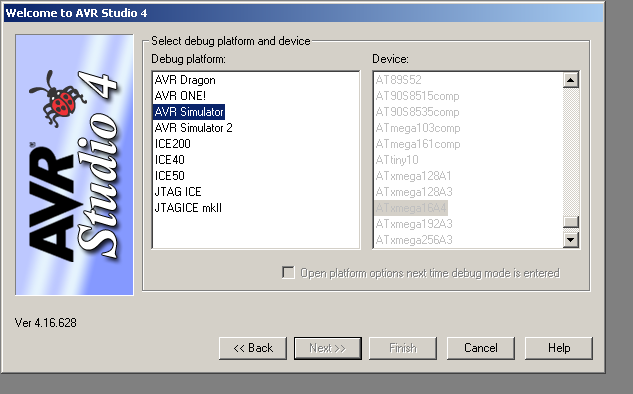Select AVR Dragon debug platform
The width and height of the screenshot is (633, 394).
pyautogui.click(x=185, y=80)
